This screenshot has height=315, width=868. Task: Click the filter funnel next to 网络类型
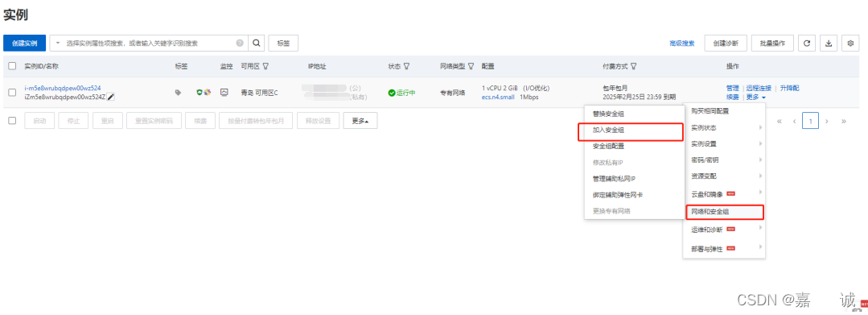coord(471,66)
